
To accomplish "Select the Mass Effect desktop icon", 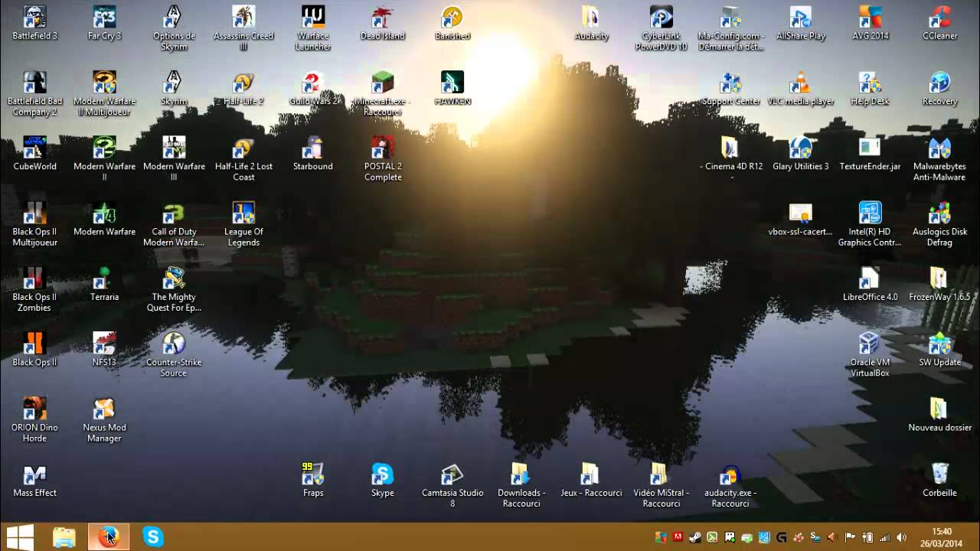I will (x=34, y=474).
